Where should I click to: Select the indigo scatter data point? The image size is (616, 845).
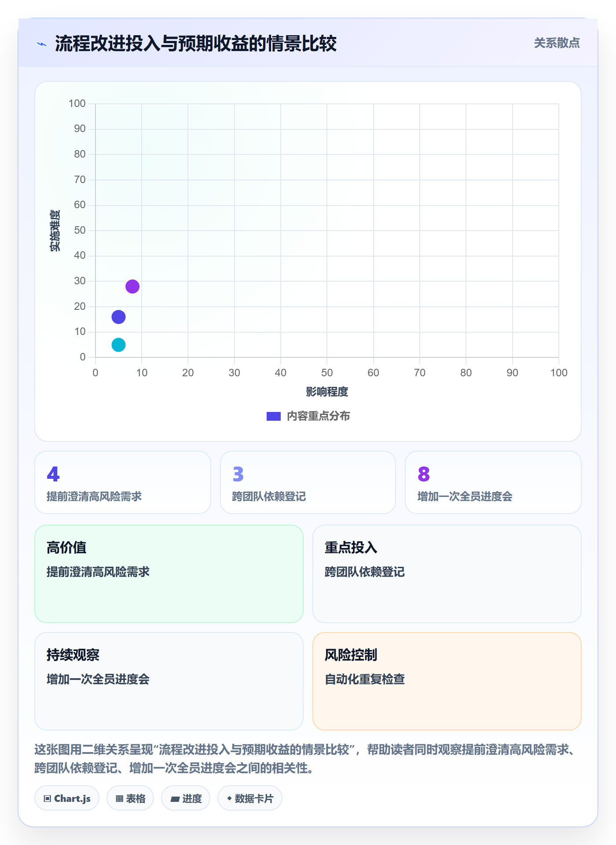click(118, 317)
